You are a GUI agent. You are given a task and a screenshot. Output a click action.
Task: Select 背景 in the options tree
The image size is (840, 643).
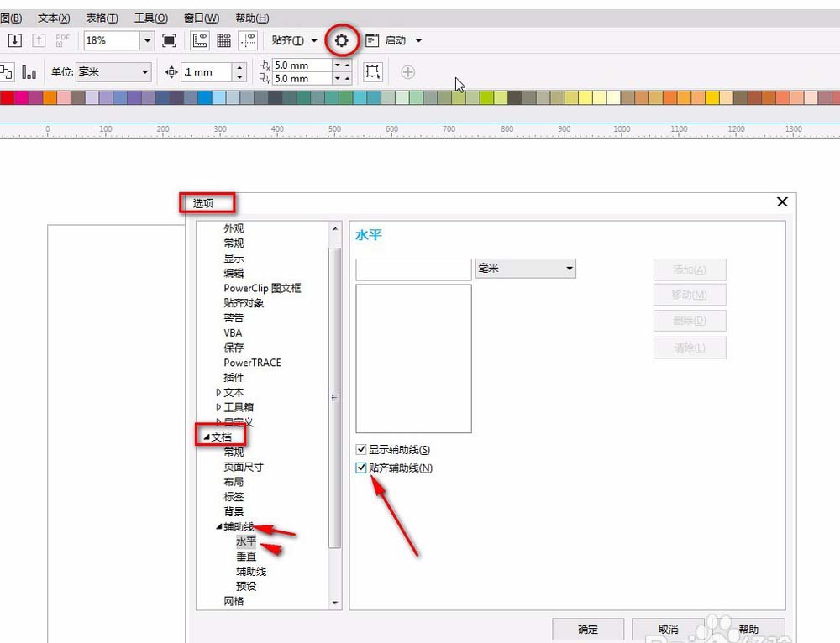[234, 512]
